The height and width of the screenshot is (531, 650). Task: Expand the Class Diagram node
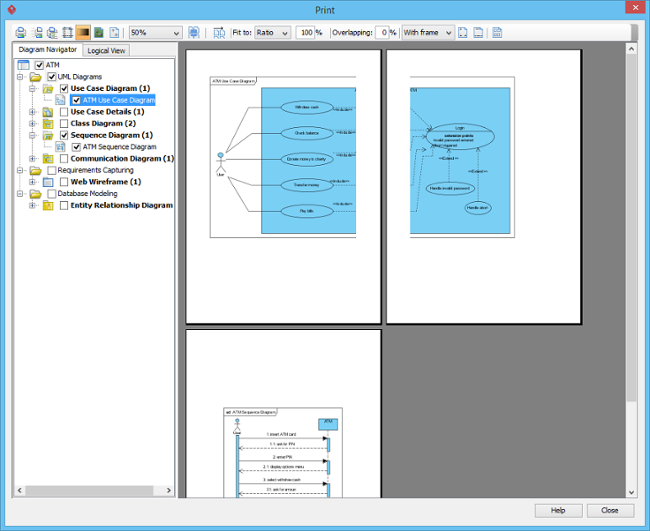click(32, 123)
